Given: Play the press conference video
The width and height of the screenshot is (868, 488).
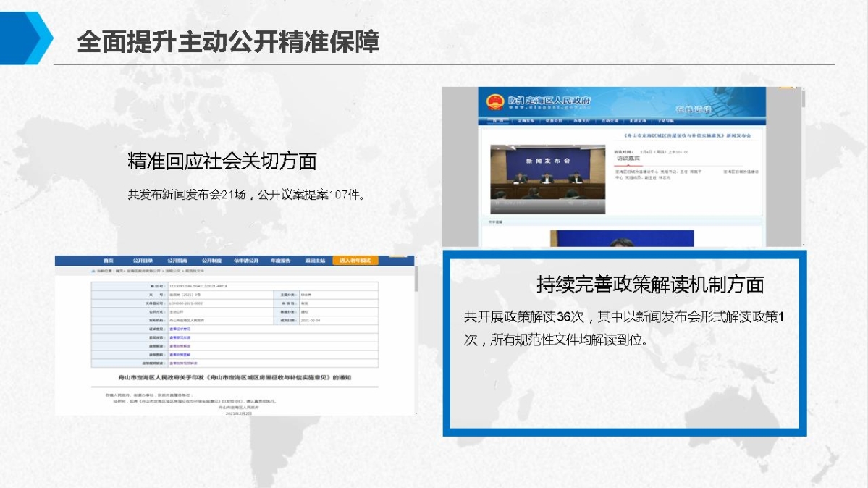Looking at the screenshot, I should click(498, 203).
